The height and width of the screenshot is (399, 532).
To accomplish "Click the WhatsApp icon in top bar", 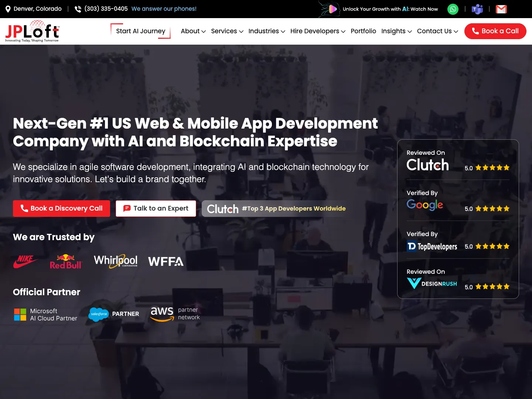I will tap(453, 9).
